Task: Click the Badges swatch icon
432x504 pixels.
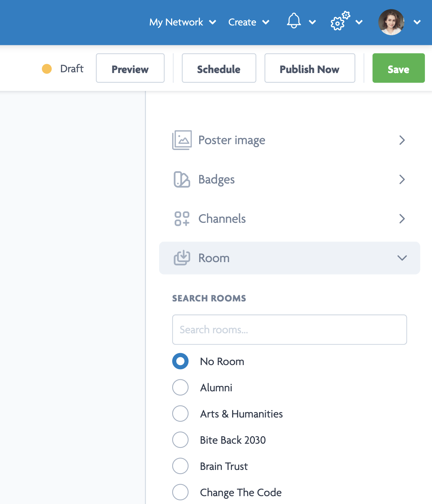Action: 182,180
